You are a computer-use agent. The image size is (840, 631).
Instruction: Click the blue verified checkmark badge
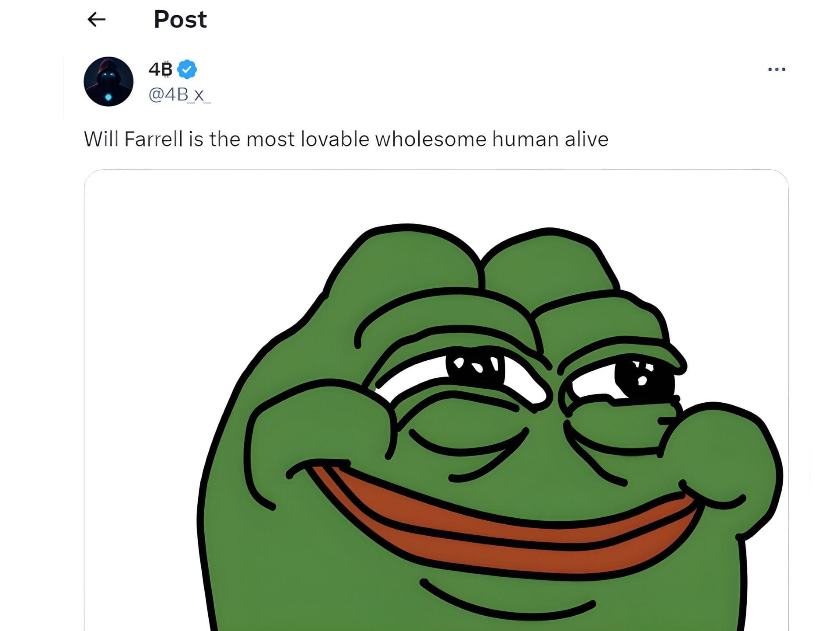187,69
